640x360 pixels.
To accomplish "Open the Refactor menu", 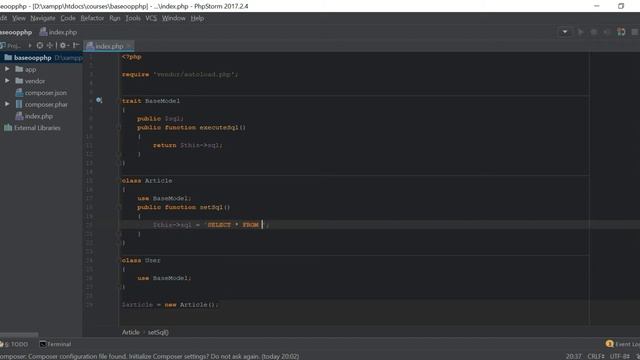I will [x=92, y=18].
